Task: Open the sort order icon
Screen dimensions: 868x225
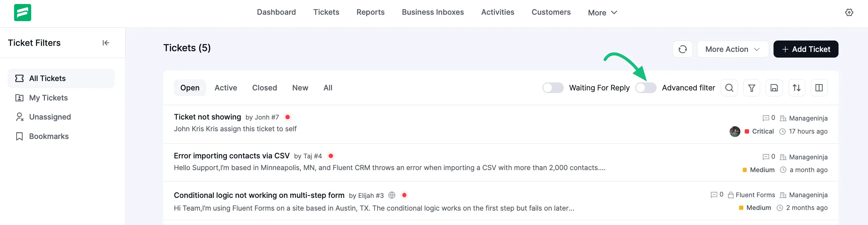Action: point(797,88)
